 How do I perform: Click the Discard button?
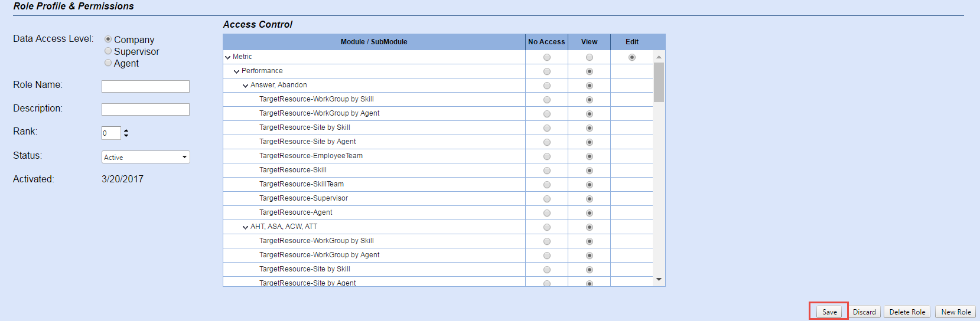pyautogui.click(x=864, y=312)
